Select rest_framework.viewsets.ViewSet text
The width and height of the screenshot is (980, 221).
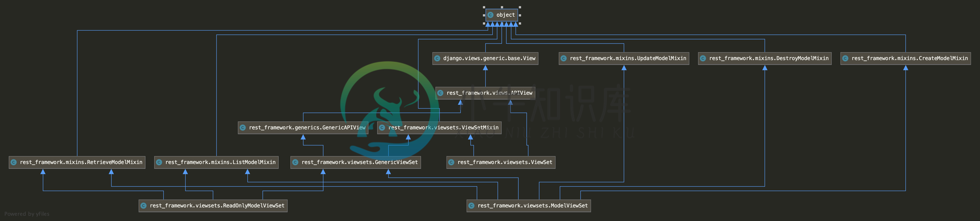(x=505, y=162)
